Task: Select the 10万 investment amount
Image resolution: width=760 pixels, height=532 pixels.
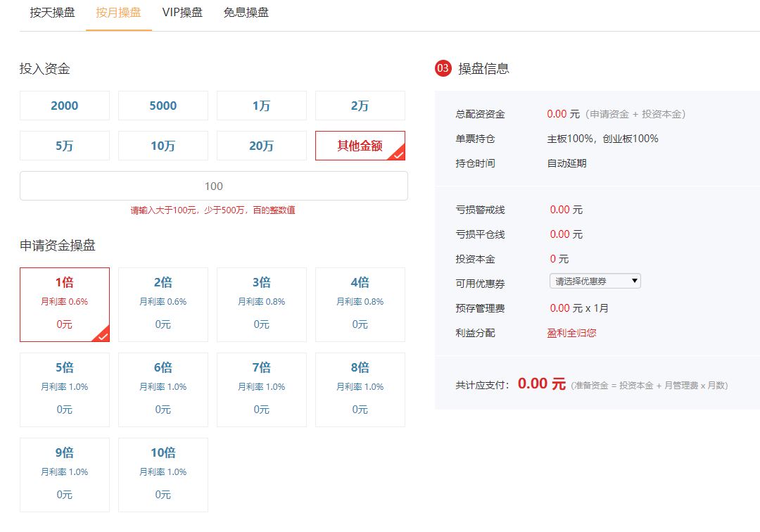Action: 163,145
